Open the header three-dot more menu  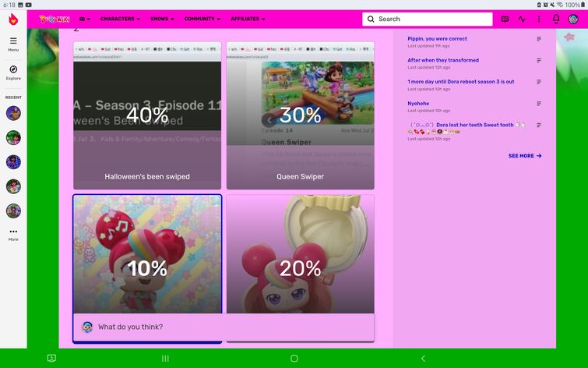(x=539, y=19)
